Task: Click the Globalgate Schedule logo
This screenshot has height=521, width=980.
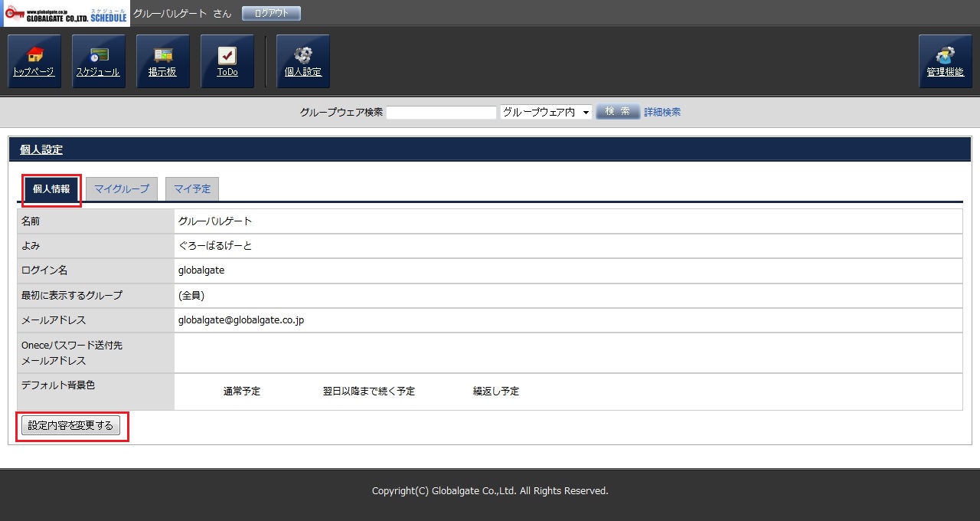Action: [65, 13]
